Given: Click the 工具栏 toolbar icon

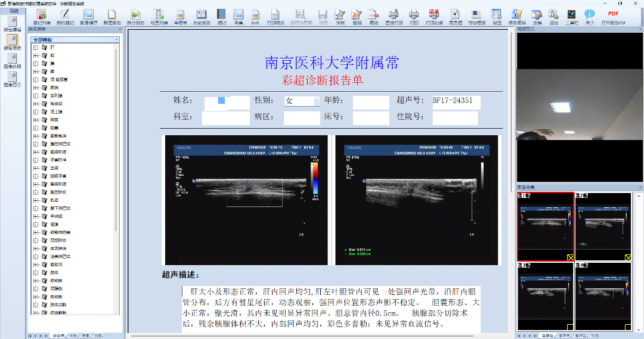Looking at the screenshot, I should pos(571,17).
